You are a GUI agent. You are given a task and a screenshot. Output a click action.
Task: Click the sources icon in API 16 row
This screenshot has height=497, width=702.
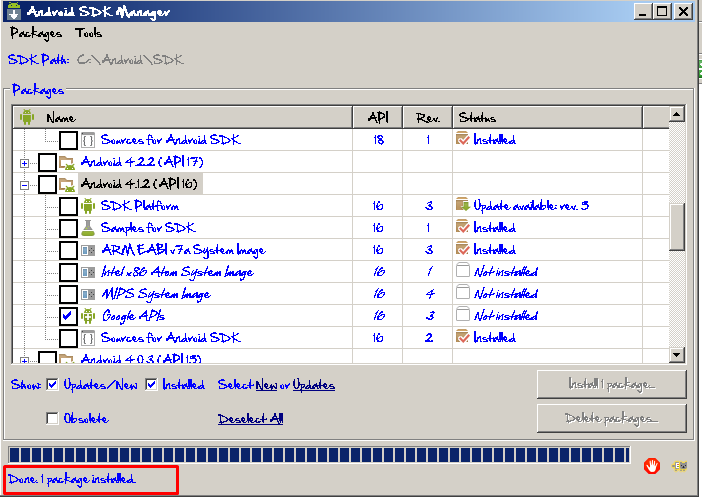click(x=88, y=338)
